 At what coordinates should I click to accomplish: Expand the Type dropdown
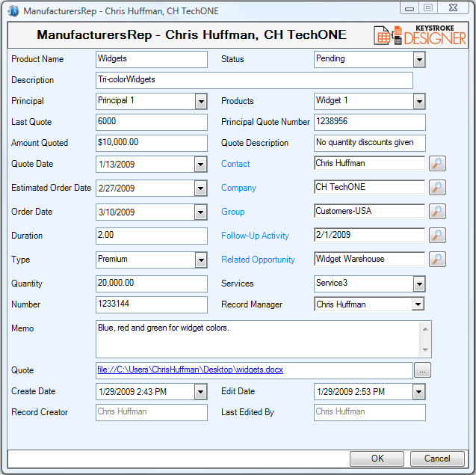[201, 260]
